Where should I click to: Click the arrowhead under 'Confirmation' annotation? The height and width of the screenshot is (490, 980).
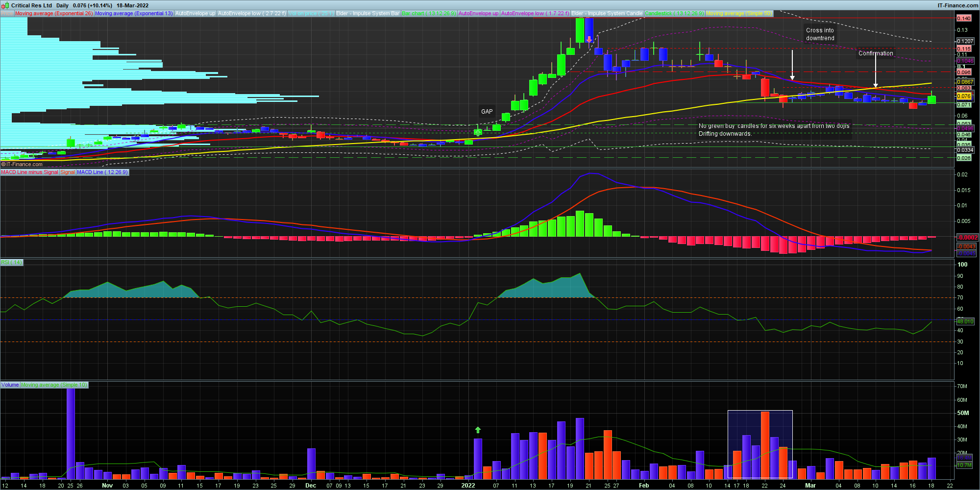point(876,85)
